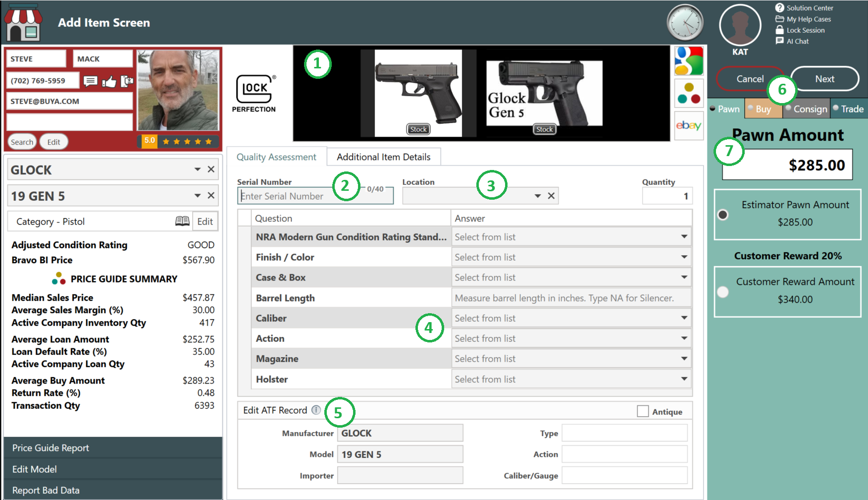Open the KAT user avatar

[x=740, y=26]
